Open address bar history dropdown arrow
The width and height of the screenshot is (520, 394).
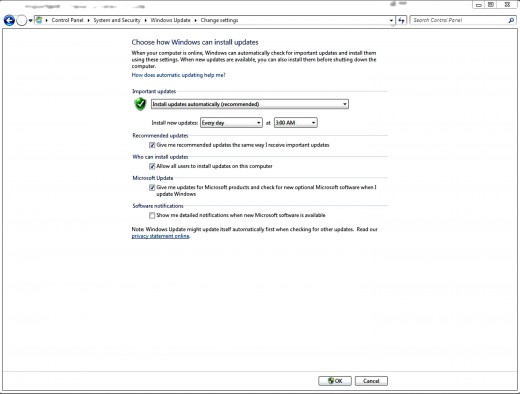click(x=391, y=20)
